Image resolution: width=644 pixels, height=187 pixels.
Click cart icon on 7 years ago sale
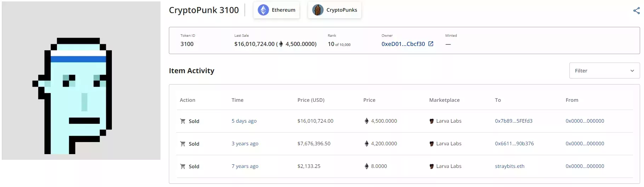click(x=183, y=166)
